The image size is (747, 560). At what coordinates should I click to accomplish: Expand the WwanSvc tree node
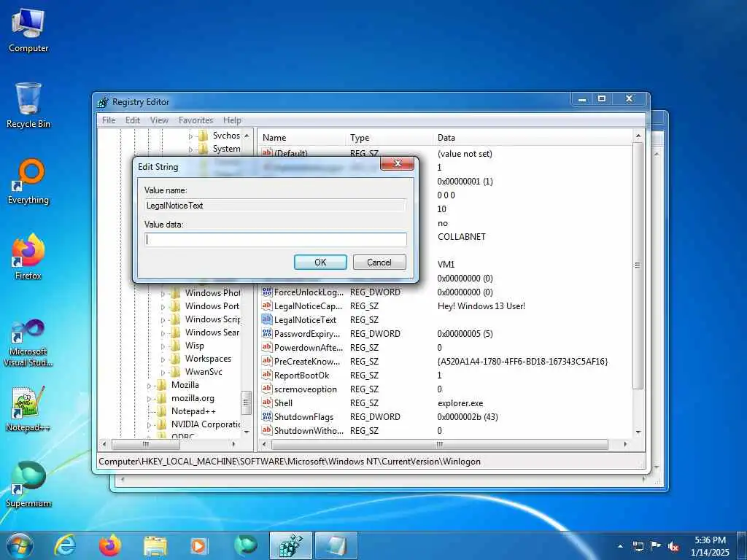click(x=163, y=373)
